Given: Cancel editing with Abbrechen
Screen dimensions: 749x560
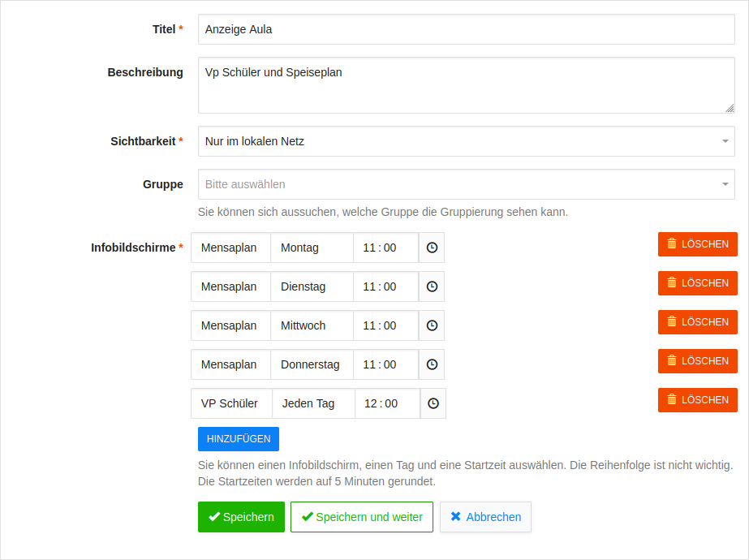Looking at the screenshot, I should (x=485, y=517).
